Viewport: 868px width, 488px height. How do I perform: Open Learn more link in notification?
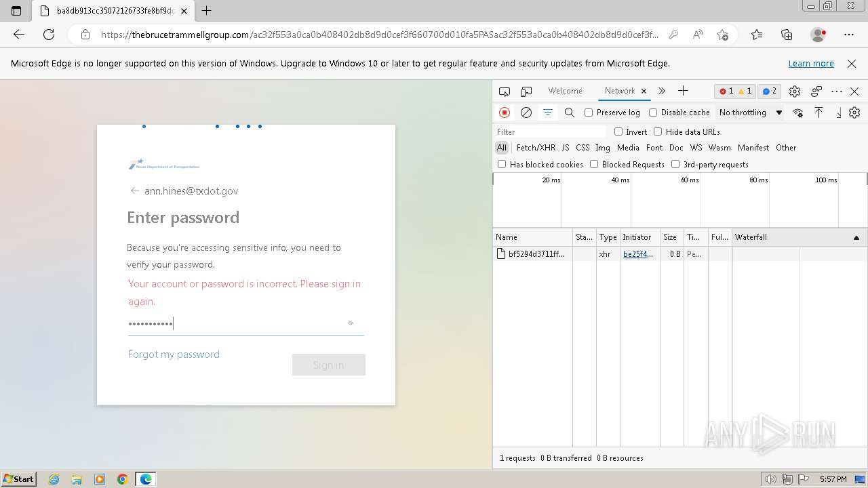[811, 64]
